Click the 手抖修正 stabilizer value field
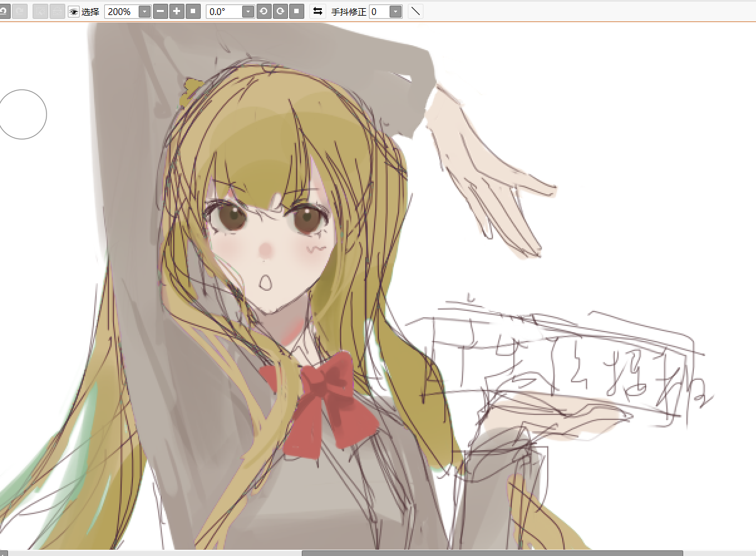 pyautogui.click(x=379, y=12)
